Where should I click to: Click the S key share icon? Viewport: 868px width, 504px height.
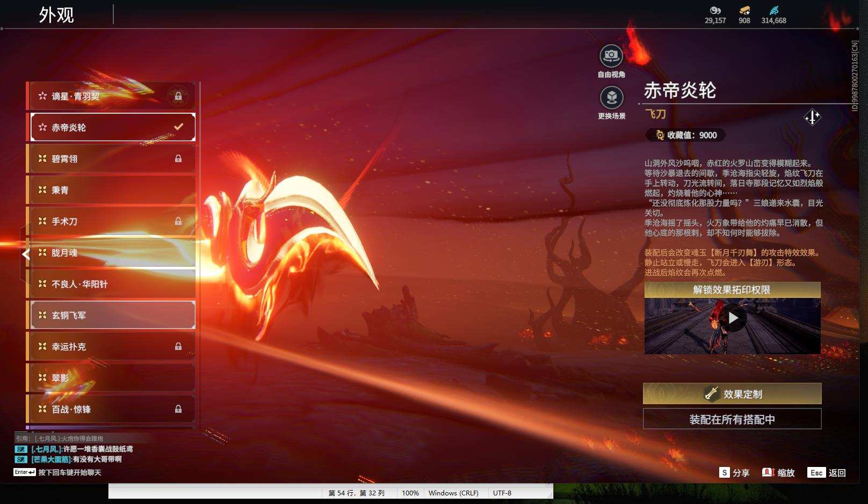[x=725, y=472]
